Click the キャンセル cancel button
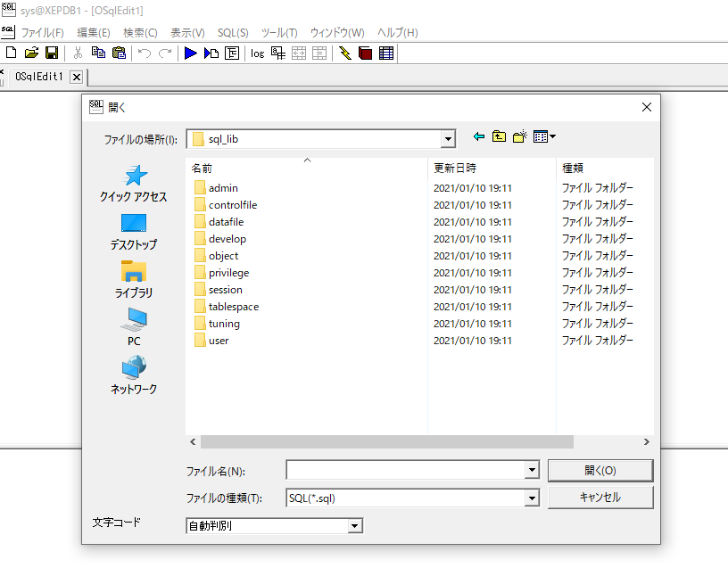728x568 pixels. 600,497
